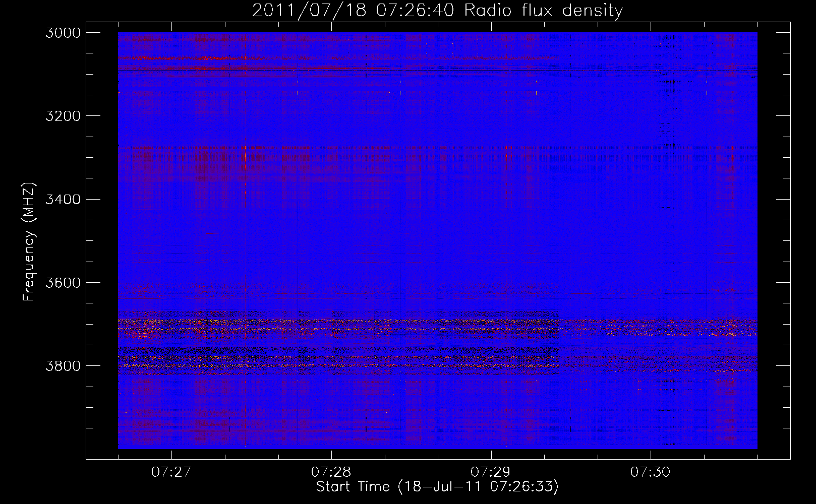Click the 3400 frequency axis label
Viewport: 816px width, 504px height.
click(63, 200)
